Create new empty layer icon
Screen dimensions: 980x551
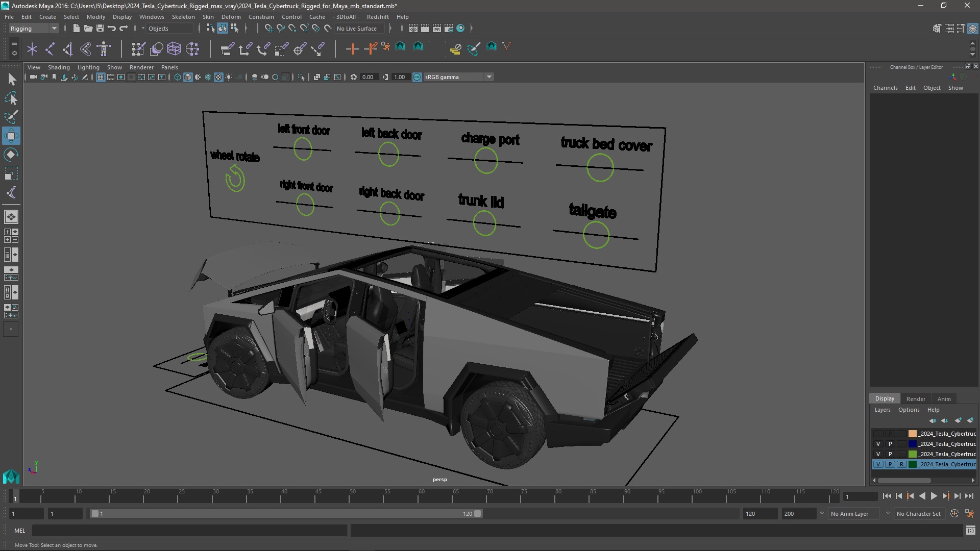click(x=958, y=420)
